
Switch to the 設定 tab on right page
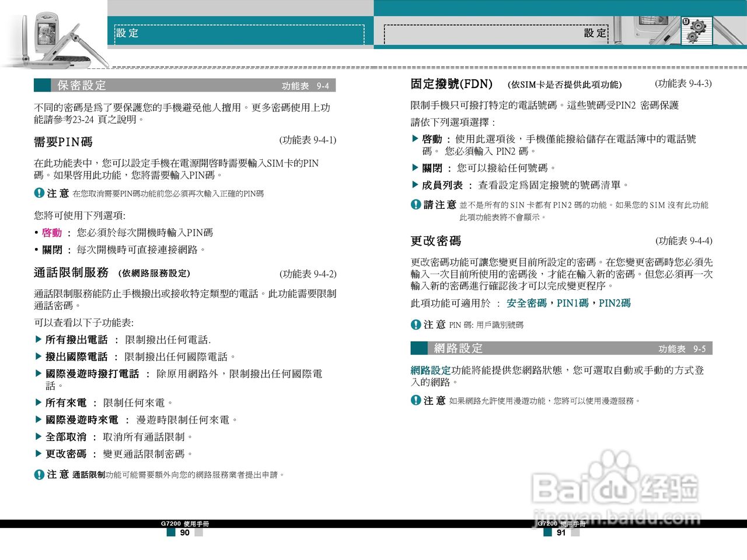click(596, 33)
